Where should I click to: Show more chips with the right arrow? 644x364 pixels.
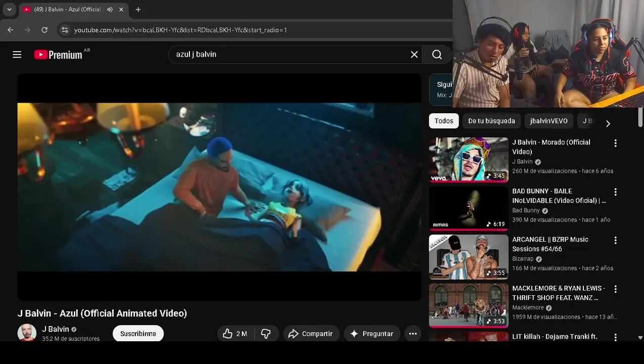click(608, 123)
